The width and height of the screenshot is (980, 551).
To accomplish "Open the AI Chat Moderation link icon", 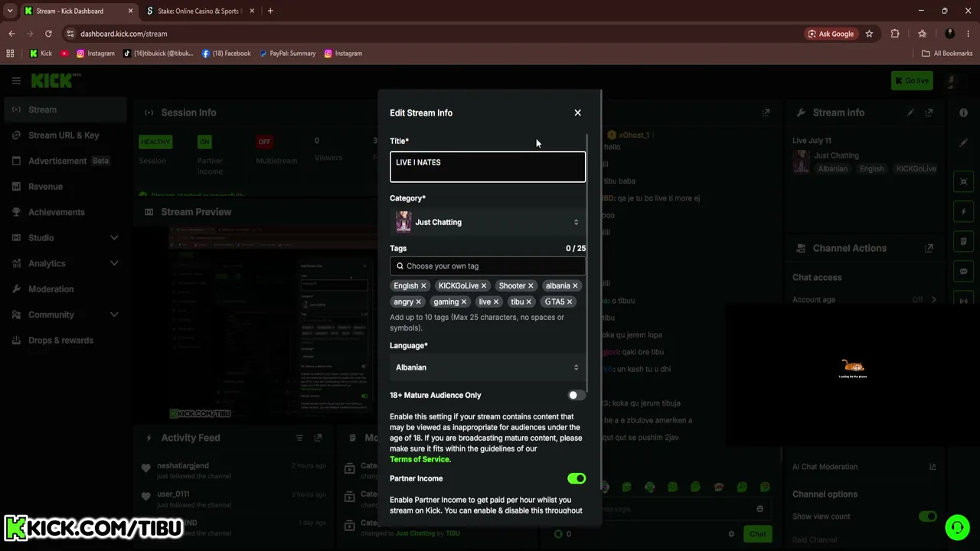I will 933,467.
